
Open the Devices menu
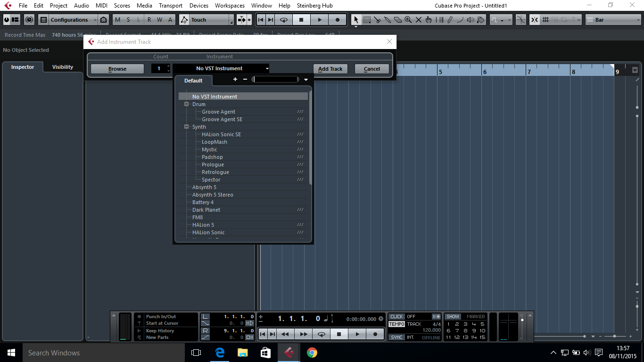click(x=198, y=6)
